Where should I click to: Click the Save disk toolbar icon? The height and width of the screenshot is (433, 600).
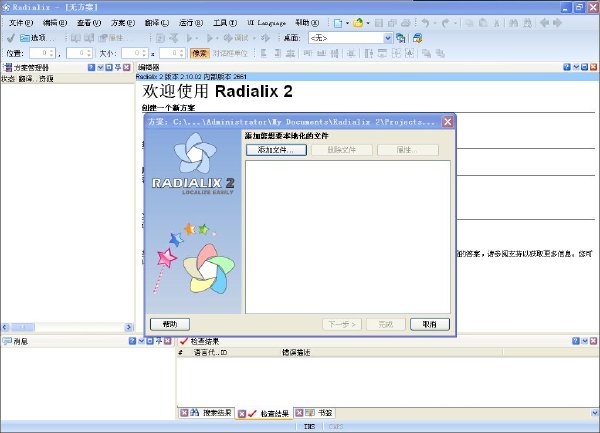tap(379, 23)
